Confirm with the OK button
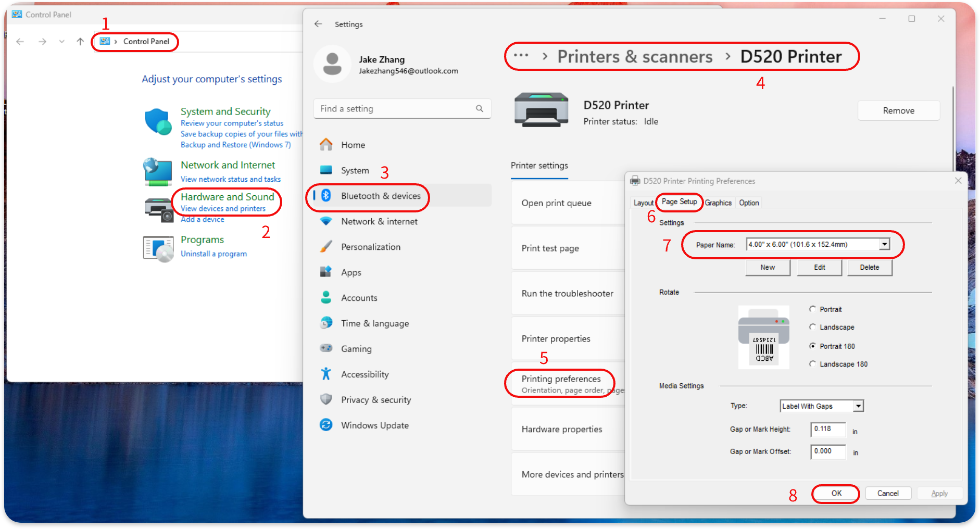Viewport: 980px width, 529px height. pyautogui.click(x=836, y=493)
